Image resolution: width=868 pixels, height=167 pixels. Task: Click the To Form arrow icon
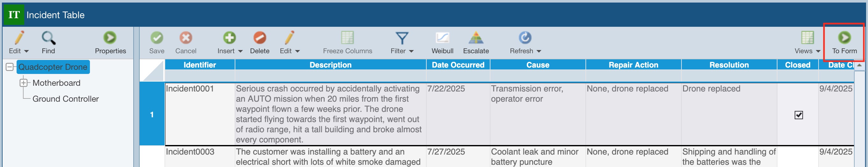[x=844, y=38]
